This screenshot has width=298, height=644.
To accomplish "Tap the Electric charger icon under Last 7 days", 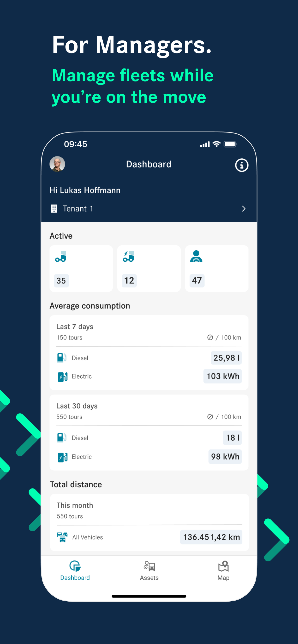I will tap(62, 376).
